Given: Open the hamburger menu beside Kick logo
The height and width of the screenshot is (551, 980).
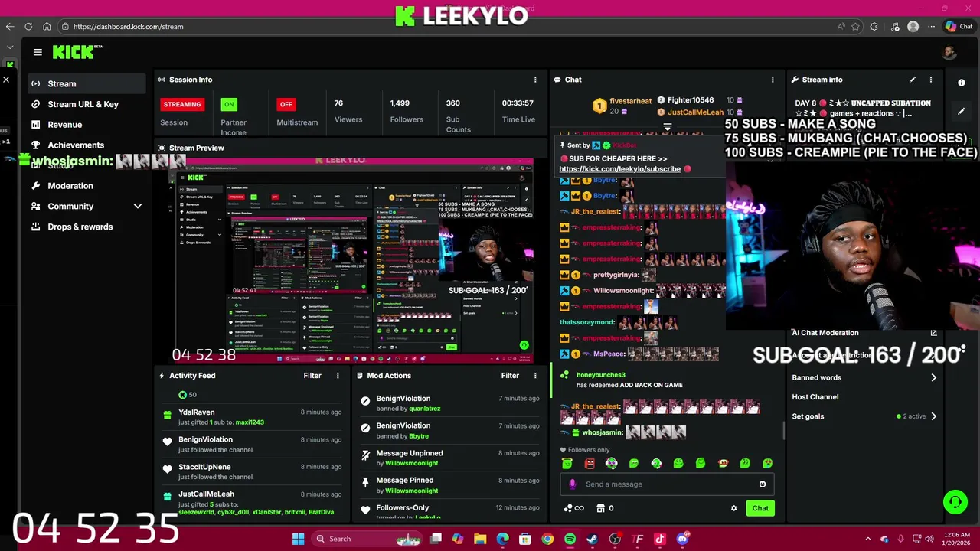Looking at the screenshot, I should [38, 52].
